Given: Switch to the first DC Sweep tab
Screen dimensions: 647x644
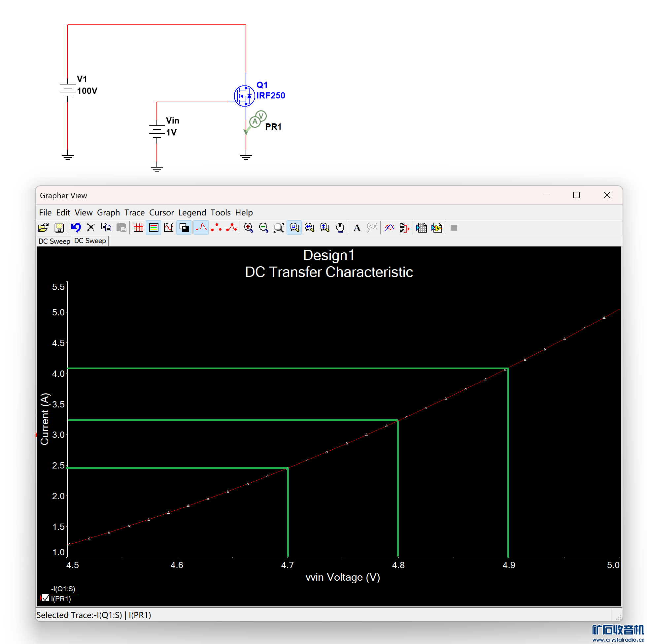Looking at the screenshot, I should tap(54, 241).
